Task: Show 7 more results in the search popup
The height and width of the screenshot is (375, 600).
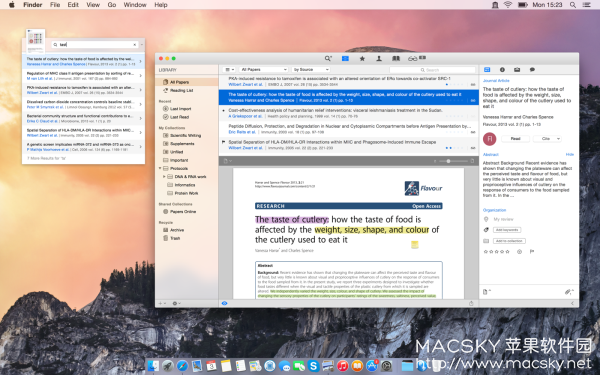Action: tap(47, 158)
